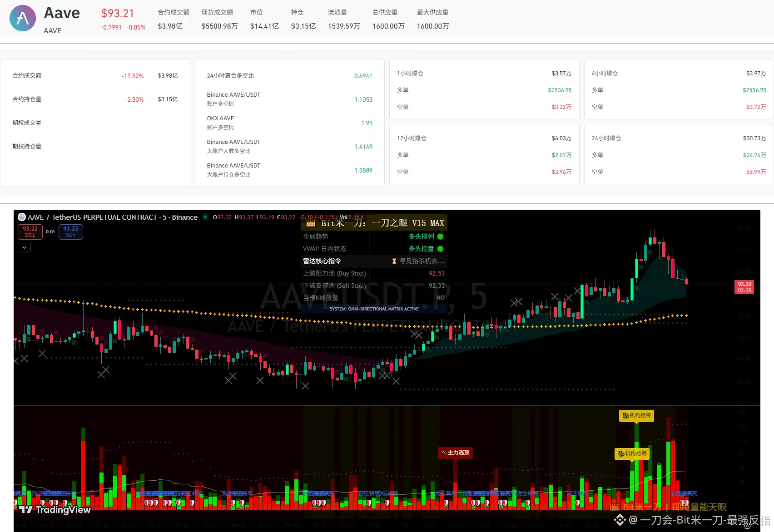The width and height of the screenshot is (774, 532).
Task: Click the 最大供应量 header label
Action: (432, 12)
